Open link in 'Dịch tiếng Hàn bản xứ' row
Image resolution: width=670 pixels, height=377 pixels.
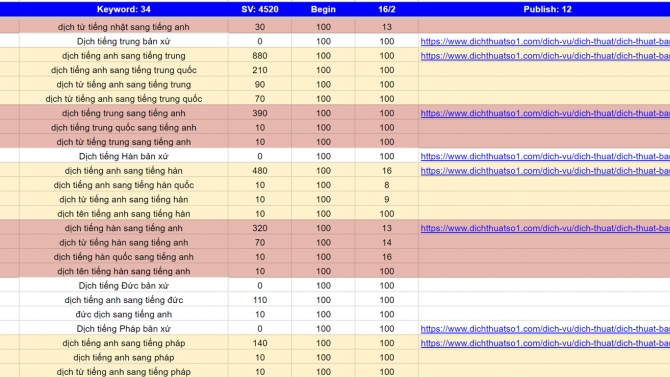(545, 156)
